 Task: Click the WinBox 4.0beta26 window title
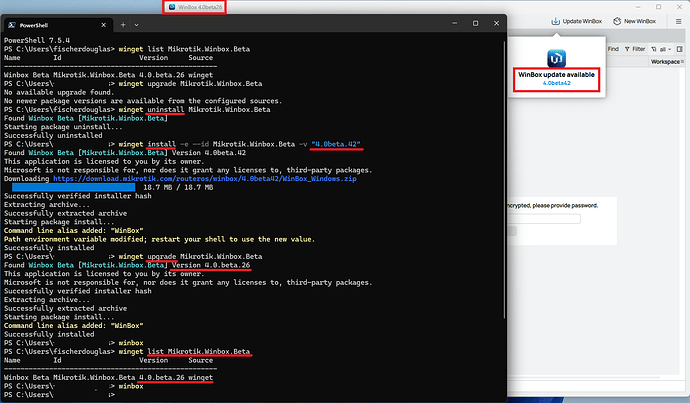click(200, 7)
